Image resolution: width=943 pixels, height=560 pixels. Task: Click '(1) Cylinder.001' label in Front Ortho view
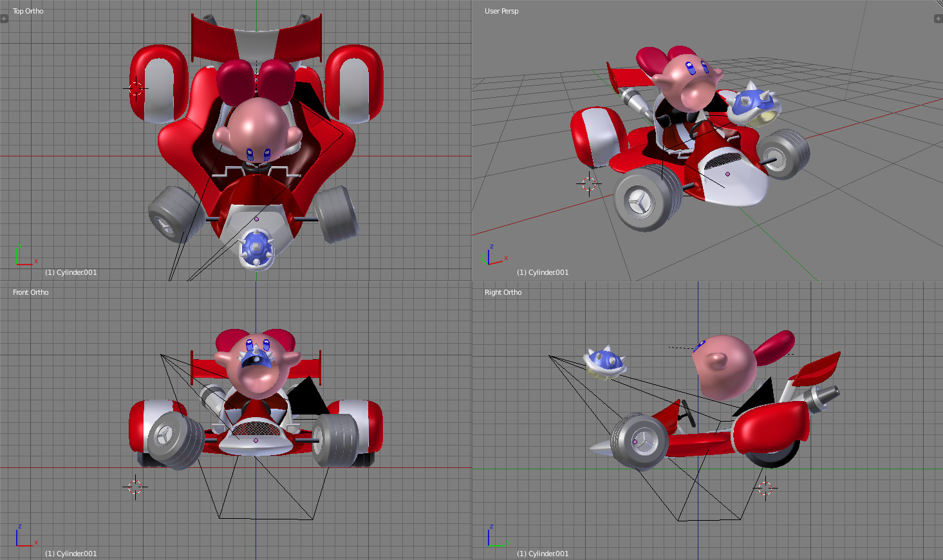coord(71,554)
